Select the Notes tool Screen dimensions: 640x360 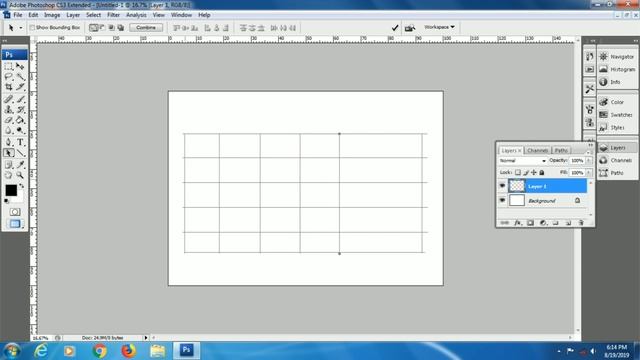[9, 165]
